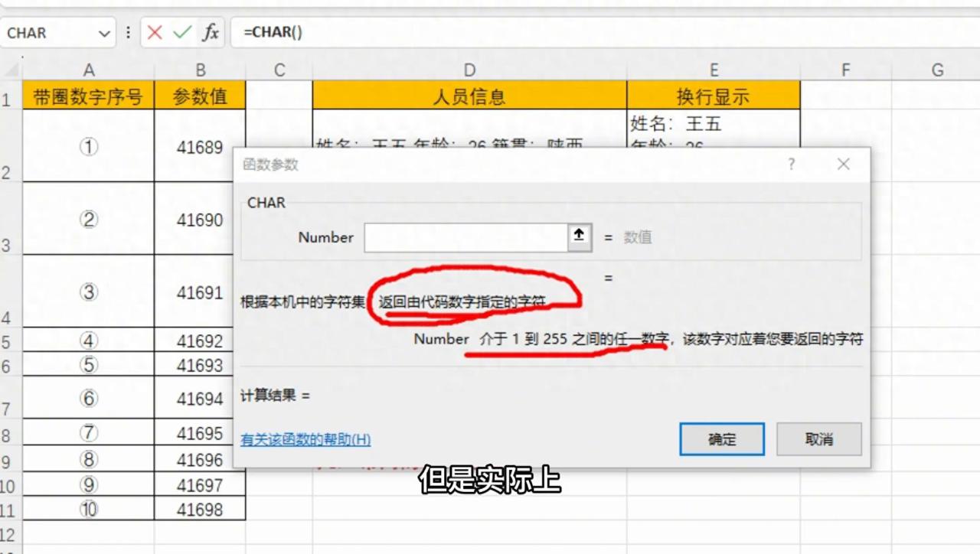The image size is (980, 554).
Task: Select cell containing 41696
Action: [201, 459]
